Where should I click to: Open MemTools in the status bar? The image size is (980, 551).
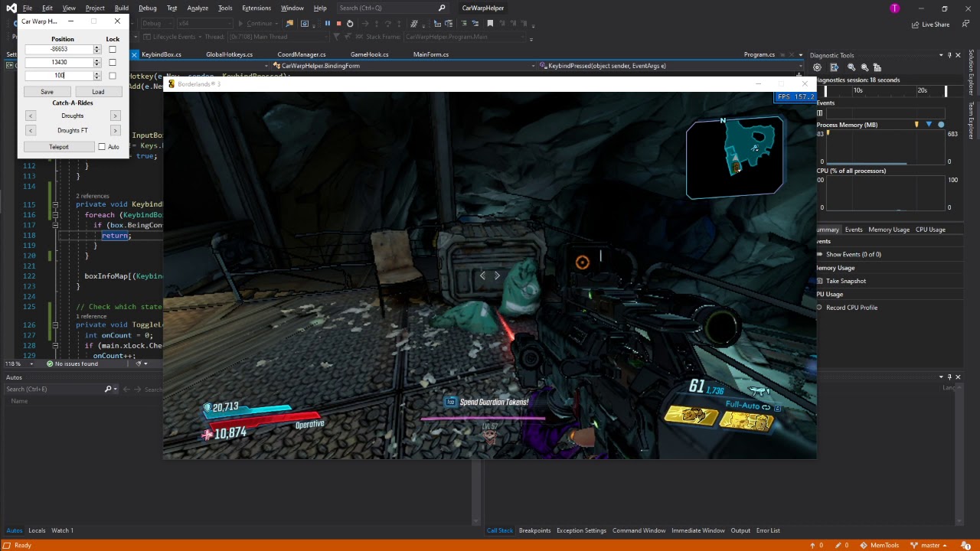click(x=879, y=545)
